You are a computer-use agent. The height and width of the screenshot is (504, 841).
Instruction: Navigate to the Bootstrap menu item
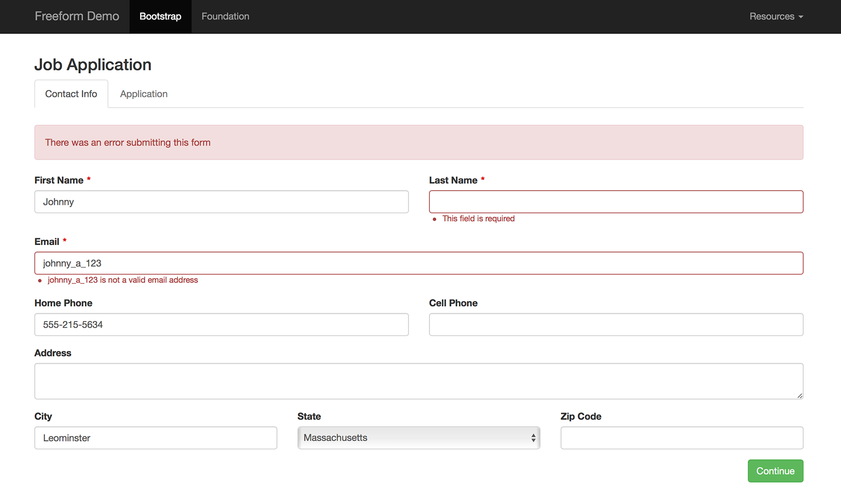[160, 16]
